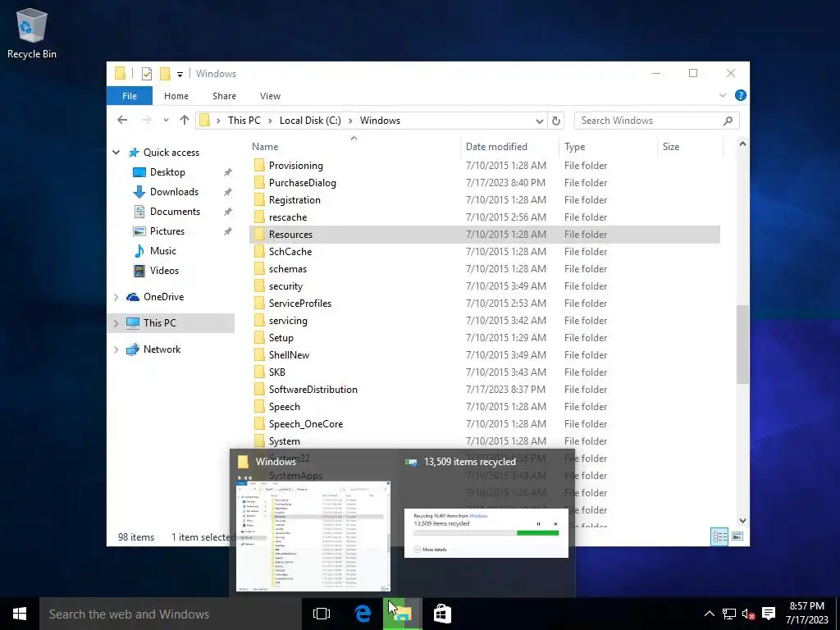Show hidden system tray icons
Viewport: 840px width, 630px height.
709,614
